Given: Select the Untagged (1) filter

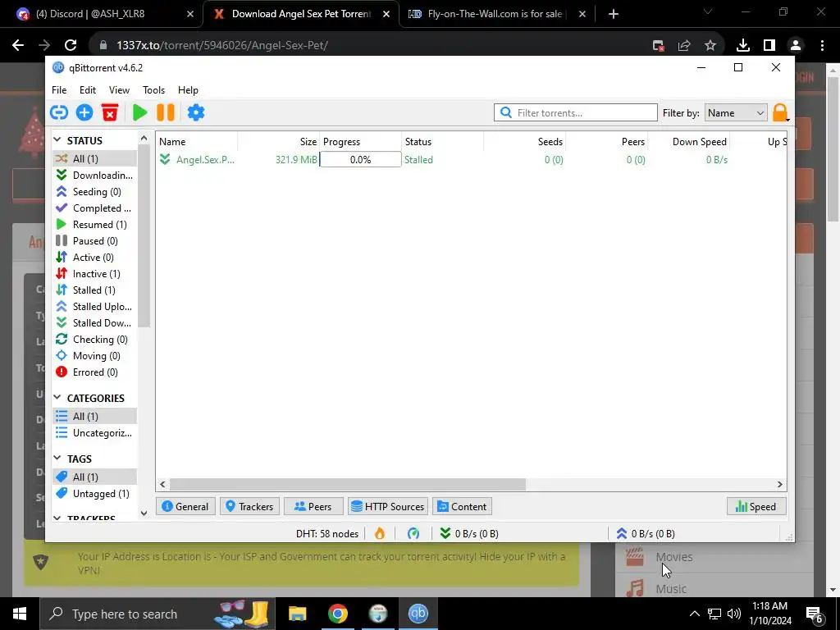Looking at the screenshot, I should tap(95, 493).
